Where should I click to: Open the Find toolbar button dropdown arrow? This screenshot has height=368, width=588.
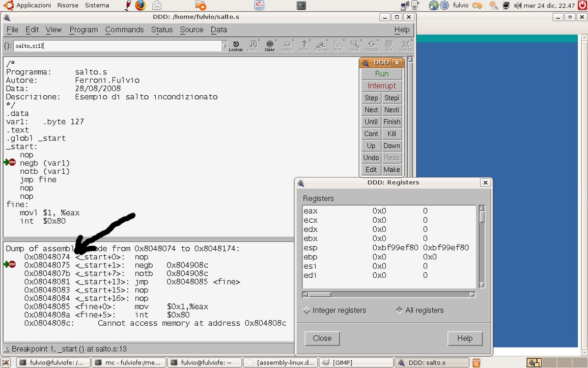(x=258, y=41)
